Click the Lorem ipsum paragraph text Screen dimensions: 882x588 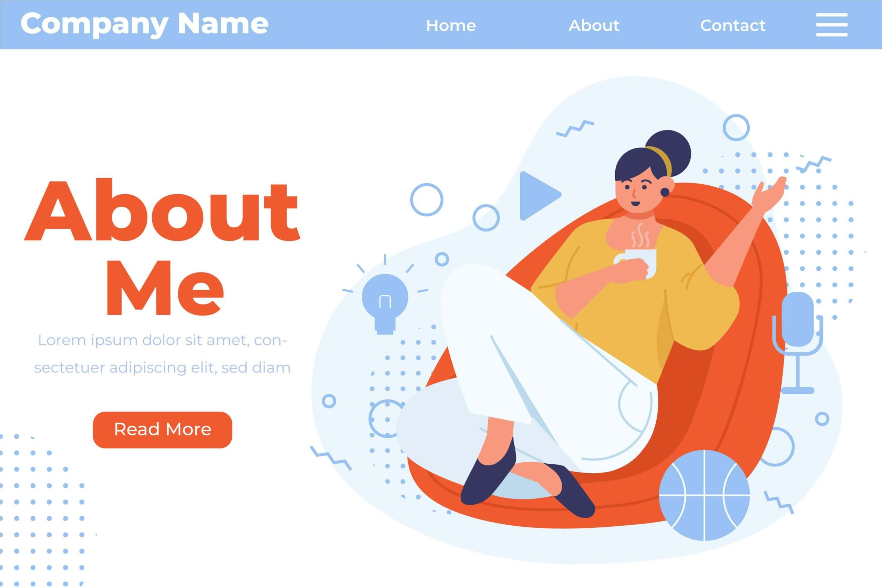(x=162, y=354)
